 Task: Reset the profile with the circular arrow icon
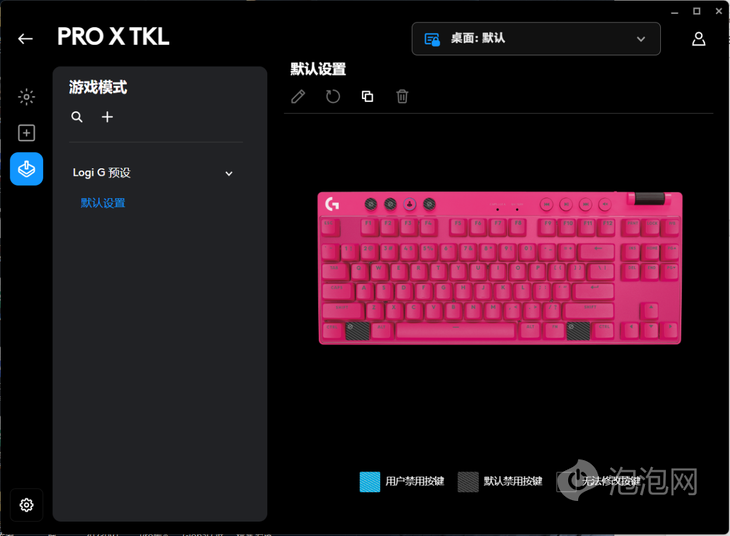333,96
